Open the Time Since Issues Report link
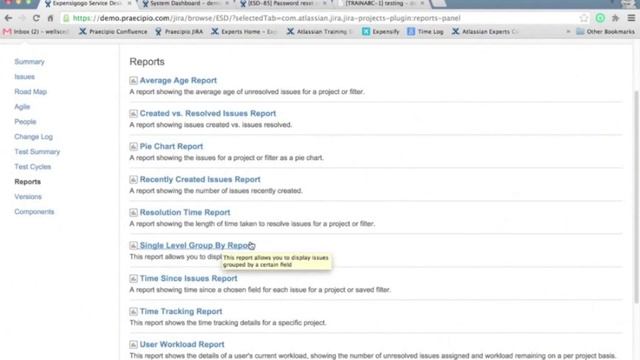This screenshot has width=640, height=360. 188,278
